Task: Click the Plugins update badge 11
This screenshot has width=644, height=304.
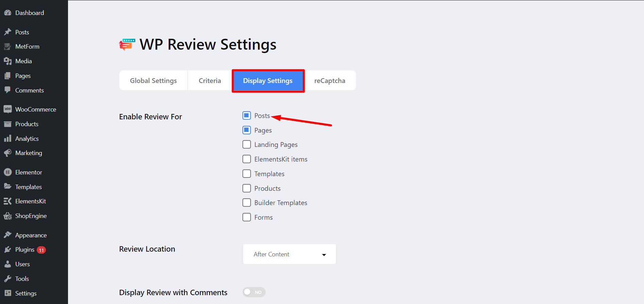Action: [x=41, y=250]
